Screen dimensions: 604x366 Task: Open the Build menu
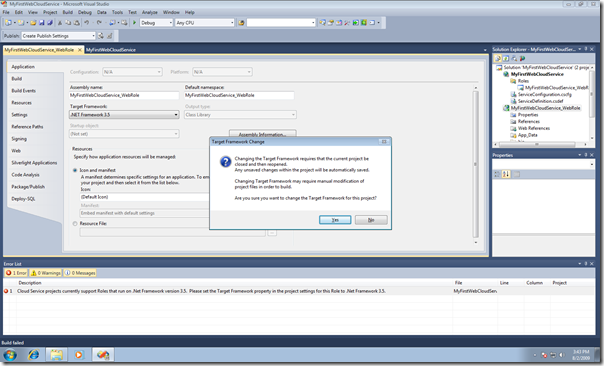(67, 12)
